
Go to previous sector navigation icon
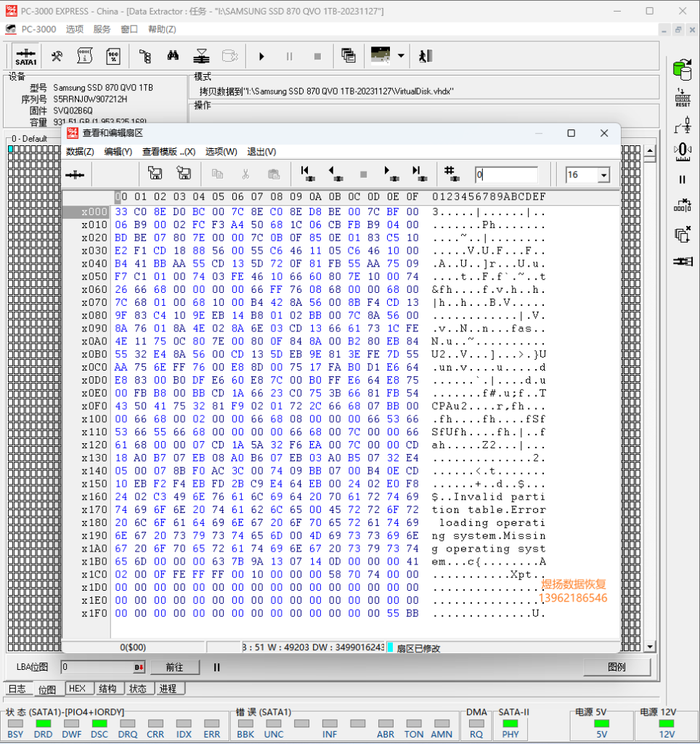[x=335, y=174]
